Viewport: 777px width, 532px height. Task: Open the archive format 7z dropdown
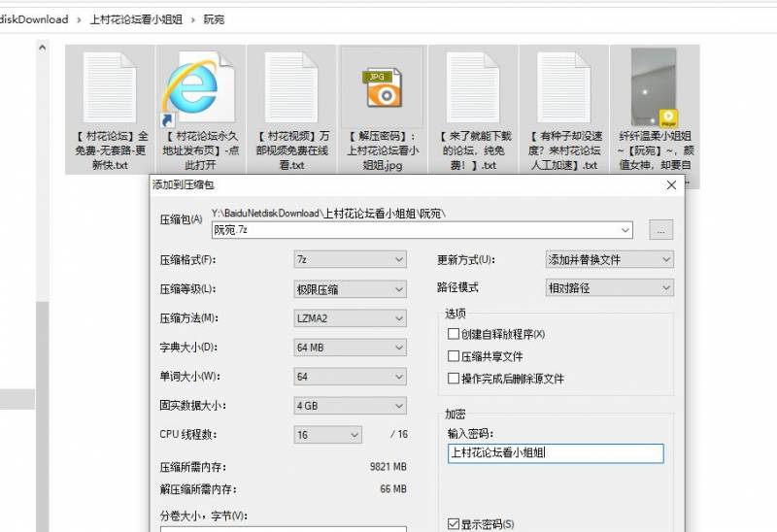point(350,260)
